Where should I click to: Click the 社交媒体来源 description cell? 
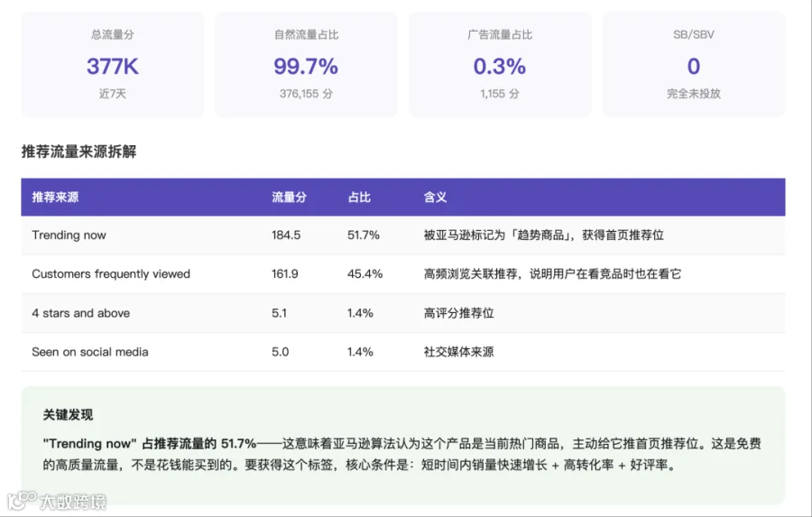(x=459, y=352)
